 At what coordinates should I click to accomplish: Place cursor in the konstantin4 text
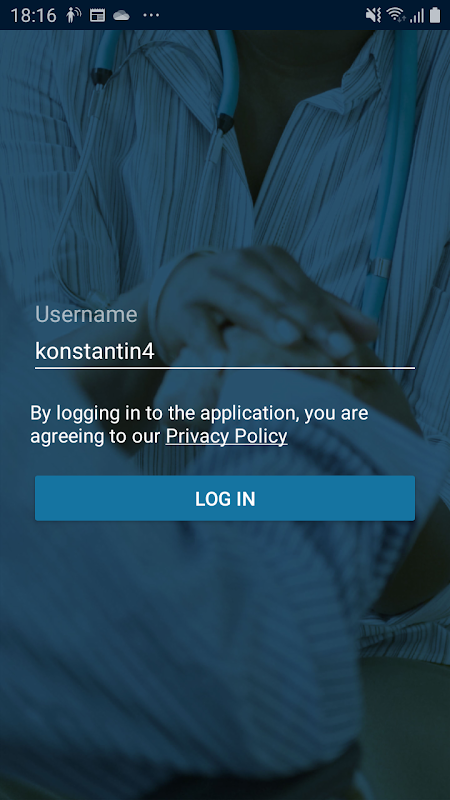[x=94, y=351]
